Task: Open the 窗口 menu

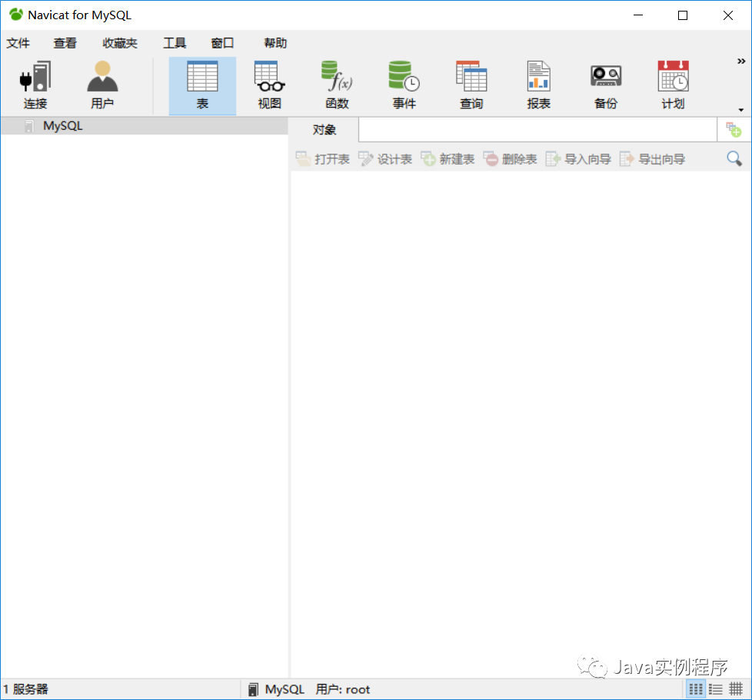Action: [222, 43]
